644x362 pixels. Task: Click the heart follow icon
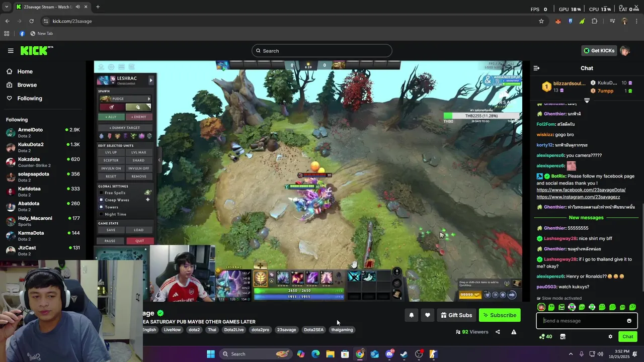pos(428,315)
